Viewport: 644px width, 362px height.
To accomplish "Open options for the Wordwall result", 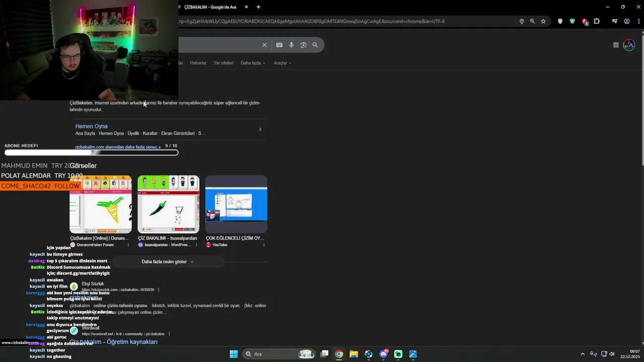I will (169, 334).
